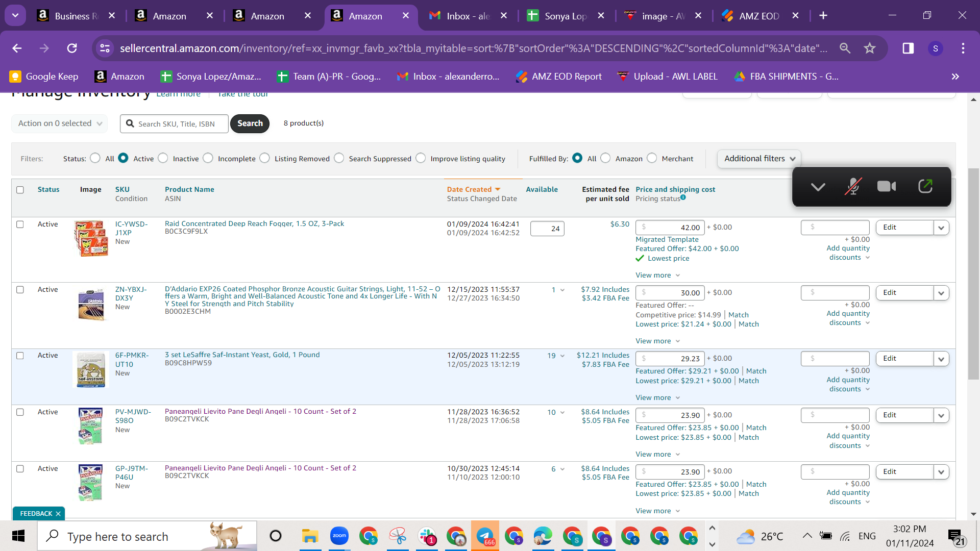Click the Cortana circle in taskbar
The width and height of the screenshot is (980, 551).
click(x=276, y=536)
